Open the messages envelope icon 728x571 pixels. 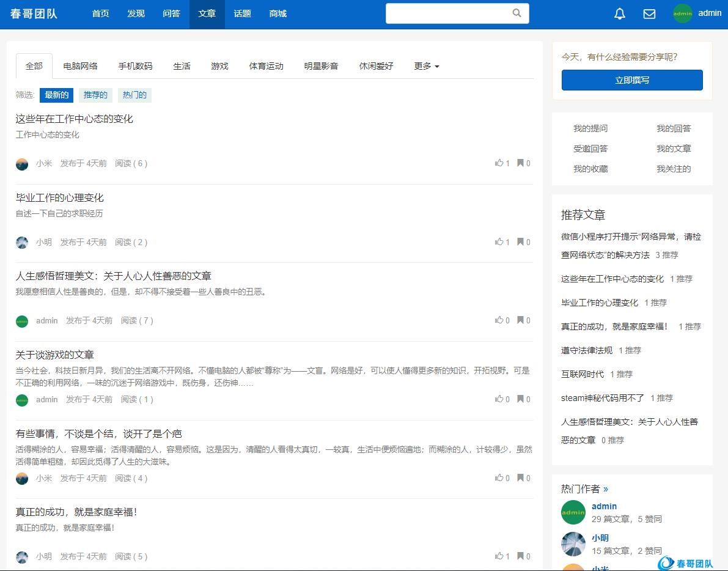pos(649,14)
